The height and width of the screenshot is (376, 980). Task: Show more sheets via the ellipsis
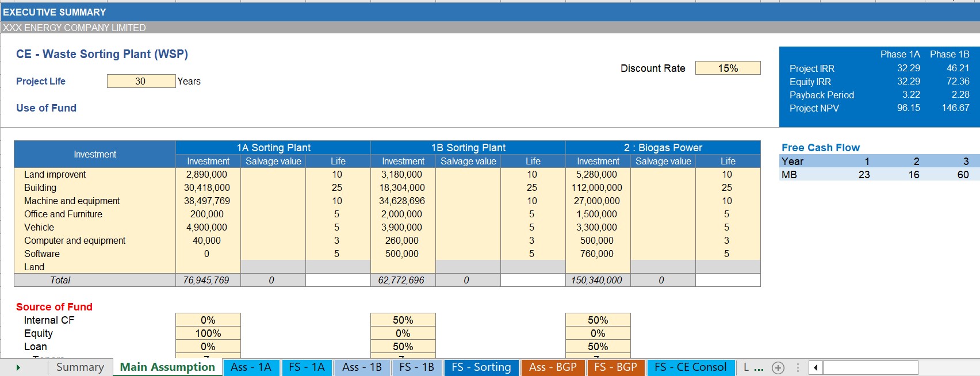coord(759,368)
